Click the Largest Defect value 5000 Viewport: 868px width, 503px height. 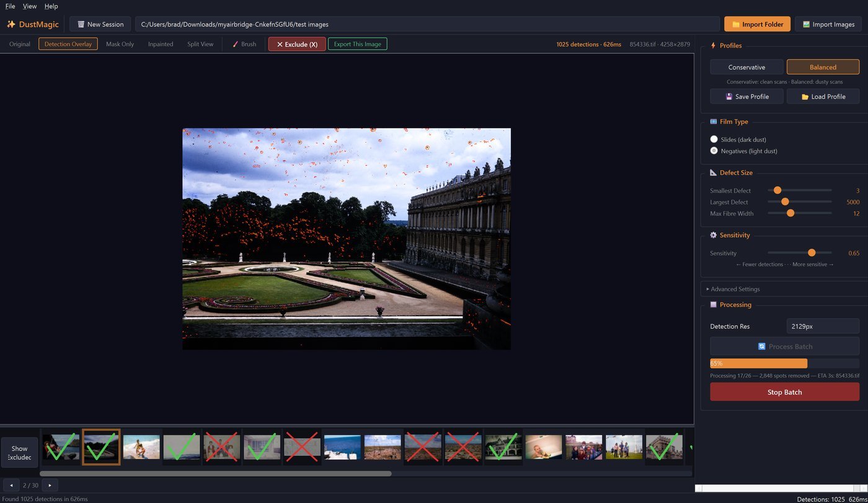[x=852, y=202]
